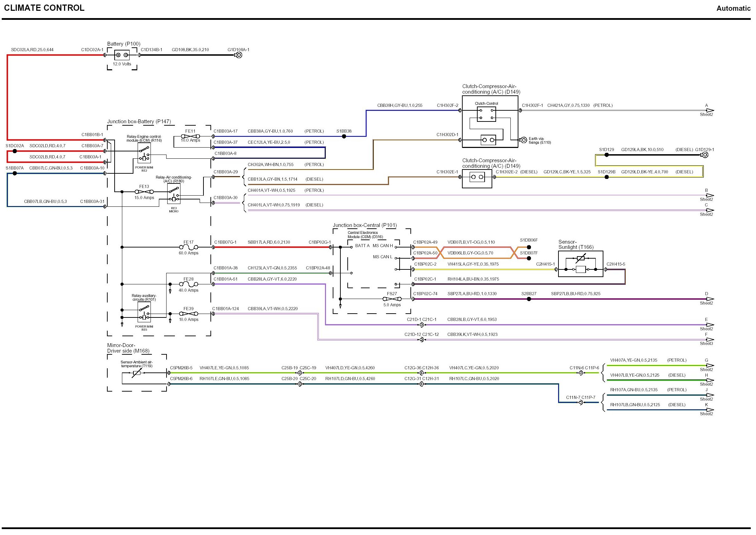Click the FE28 40.0 Amps fuse symbol
Screen dimensions: 756x535
[188, 284]
